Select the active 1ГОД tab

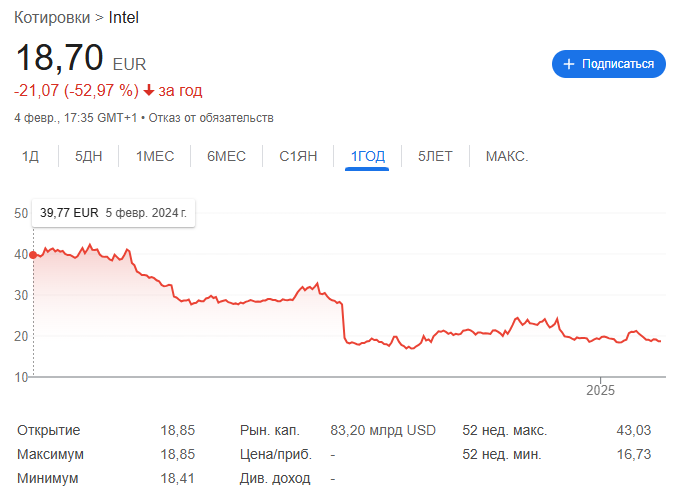367,156
